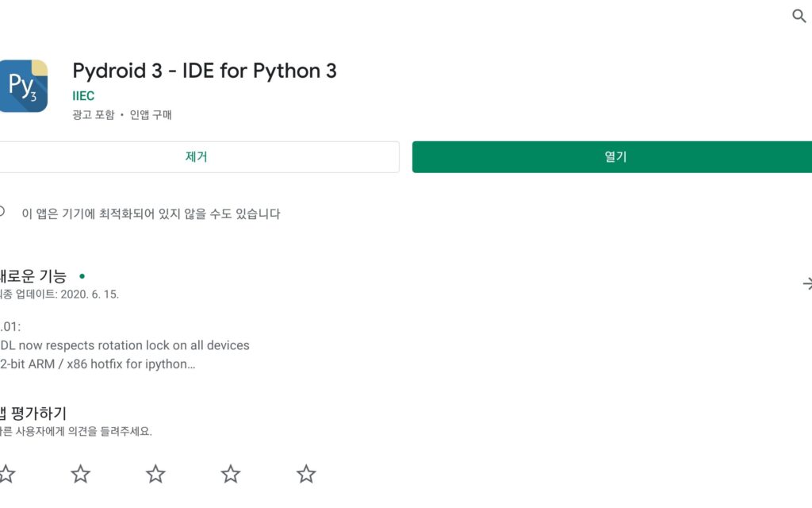Click the rotation lock changelog line
Viewport: 812px width, 508px height.
point(124,345)
